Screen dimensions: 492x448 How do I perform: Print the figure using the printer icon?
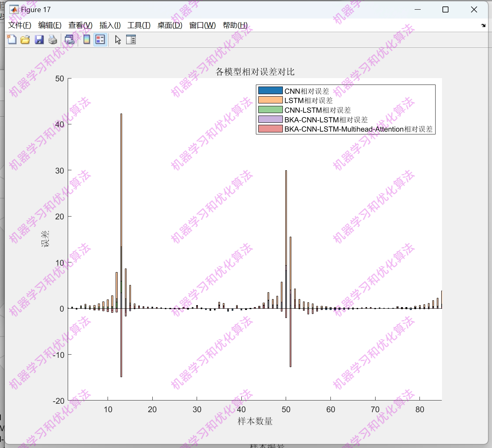53,39
